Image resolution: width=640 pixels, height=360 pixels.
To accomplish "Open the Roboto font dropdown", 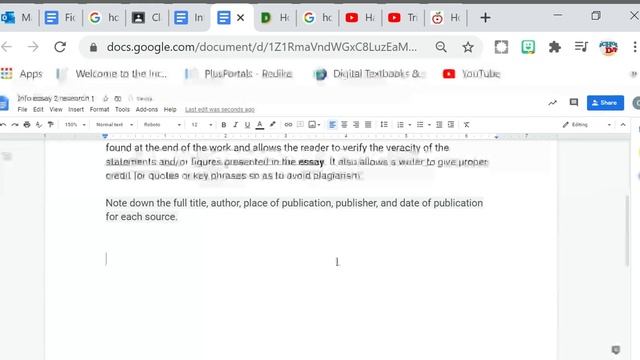I will (162, 124).
